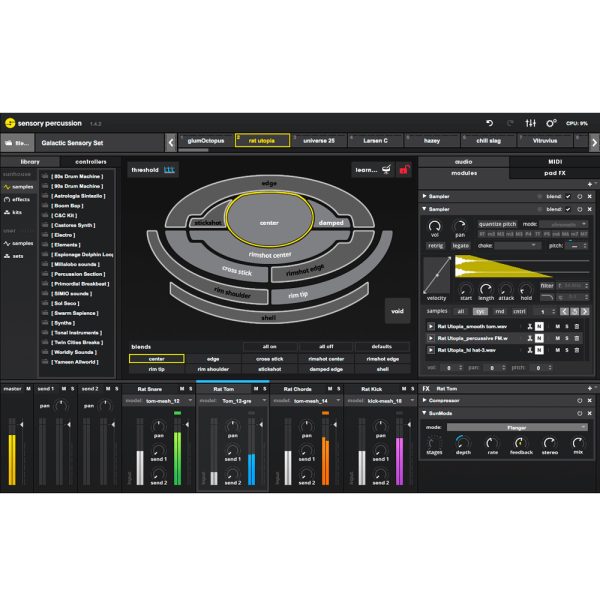Toggle blend checkbox on collapsed Sampler
This screenshot has width=600, height=600.
coord(568,196)
